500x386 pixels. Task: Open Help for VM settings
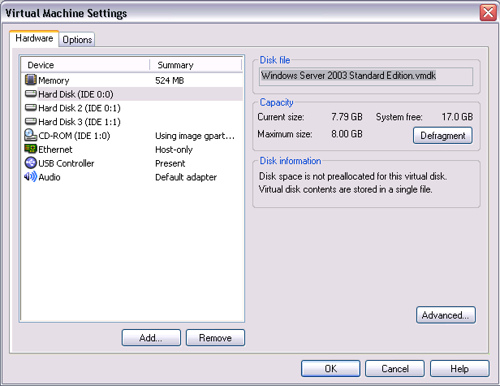coord(460,369)
